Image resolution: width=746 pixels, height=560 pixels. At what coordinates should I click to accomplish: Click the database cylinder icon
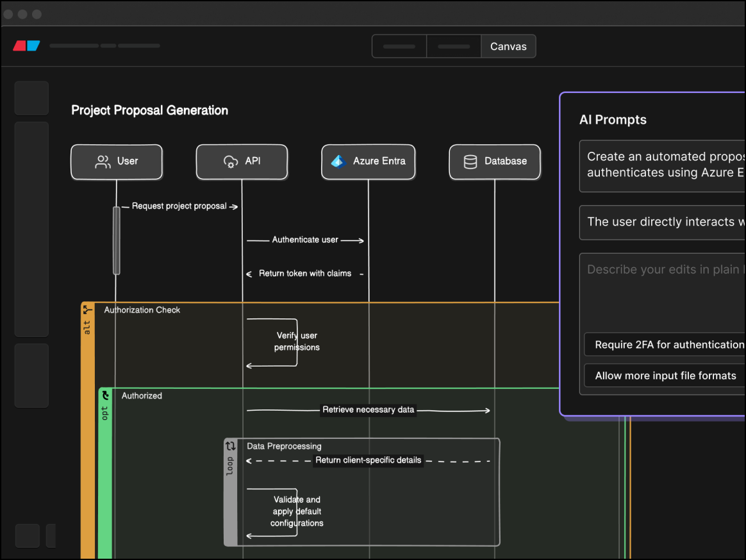[470, 161]
